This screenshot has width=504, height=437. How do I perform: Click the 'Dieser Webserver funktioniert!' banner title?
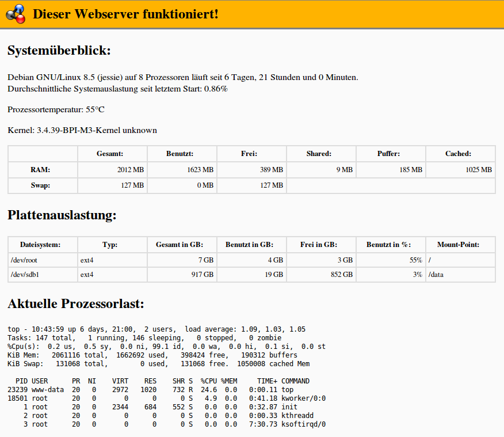[x=125, y=14]
